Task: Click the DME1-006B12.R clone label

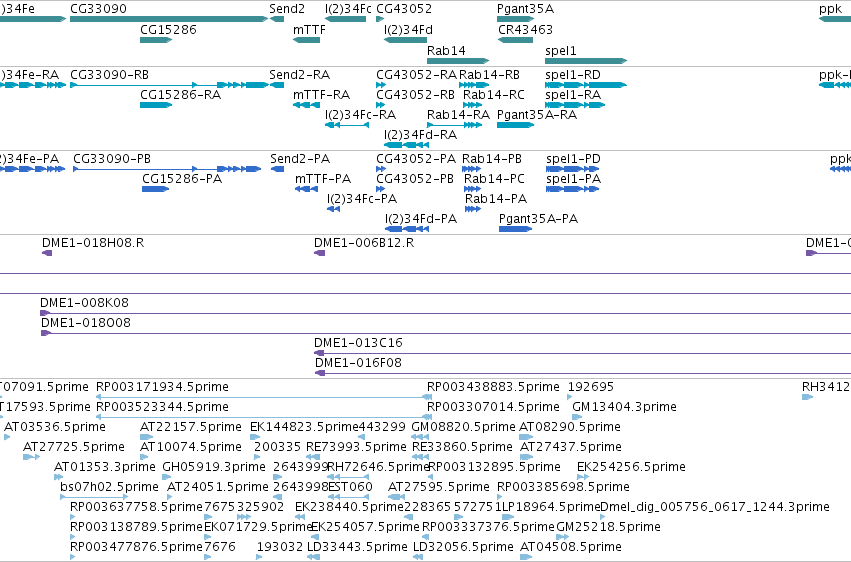Action: [x=364, y=243]
